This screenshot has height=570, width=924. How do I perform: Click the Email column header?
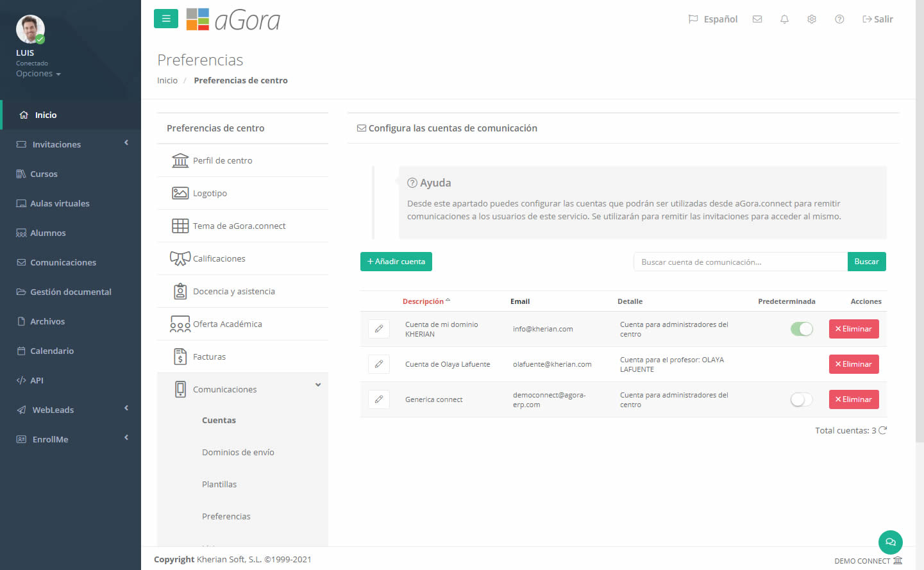[x=520, y=301]
